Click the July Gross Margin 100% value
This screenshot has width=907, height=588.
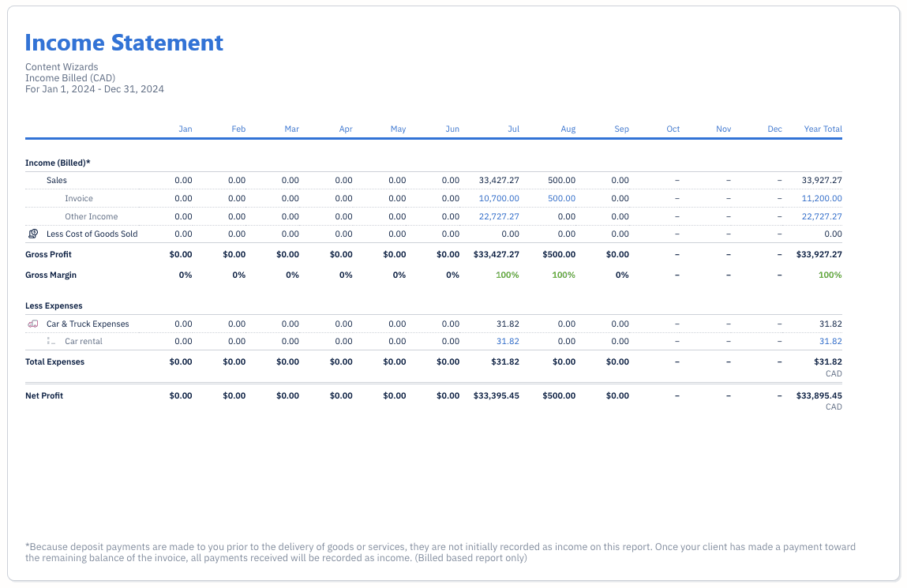pos(507,275)
